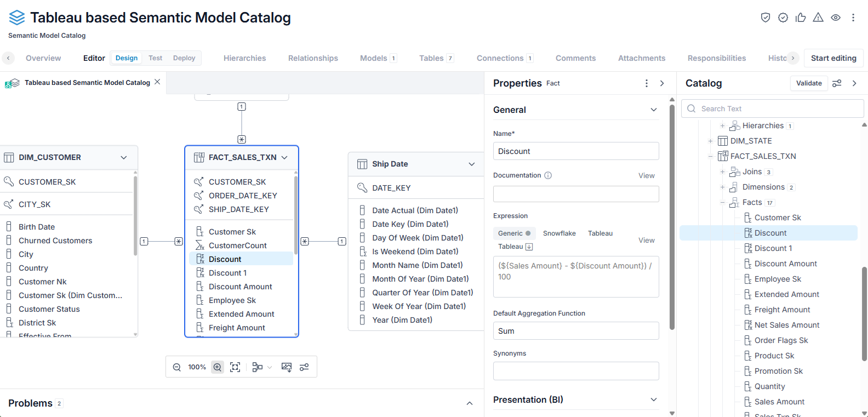Click the key icon beside DATE_KEY
Screen dimensions: 868x417
tap(362, 188)
